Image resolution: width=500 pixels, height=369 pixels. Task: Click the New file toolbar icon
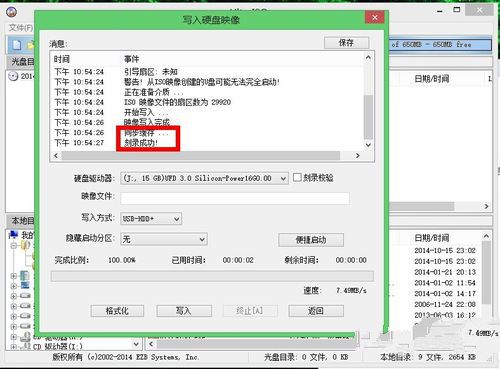pos(17,45)
